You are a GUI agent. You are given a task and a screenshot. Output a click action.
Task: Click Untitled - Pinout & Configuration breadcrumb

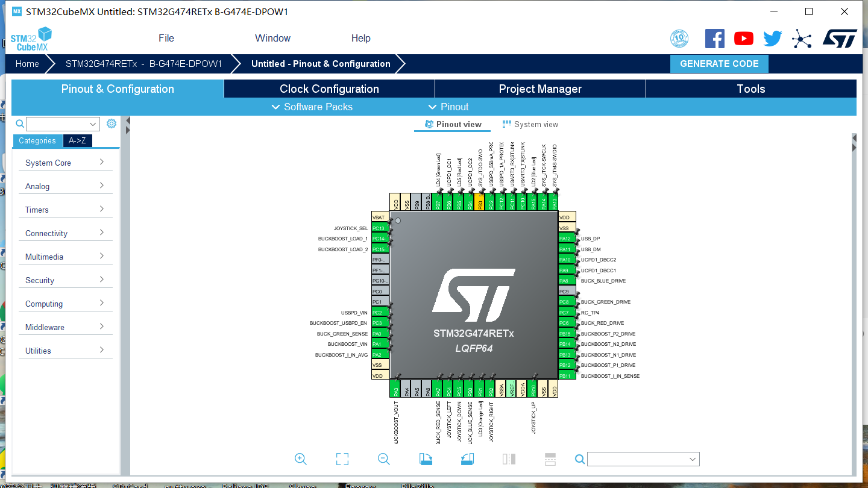pos(321,64)
